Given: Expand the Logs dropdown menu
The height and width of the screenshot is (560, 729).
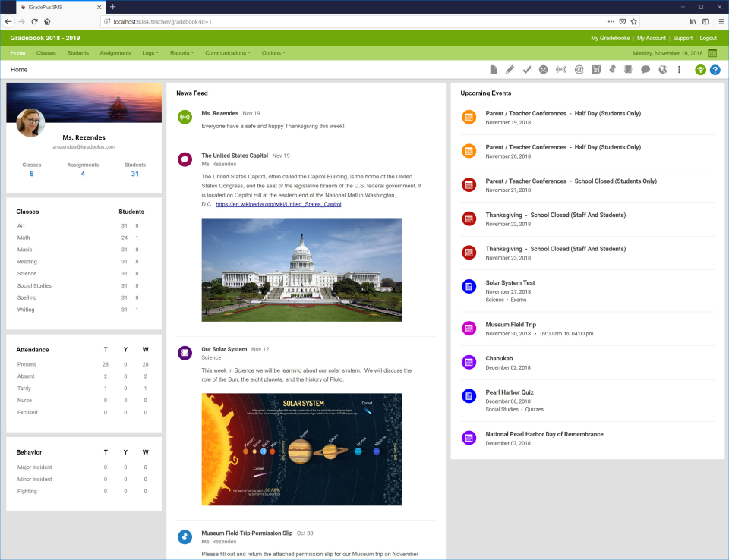Looking at the screenshot, I should click(x=150, y=53).
